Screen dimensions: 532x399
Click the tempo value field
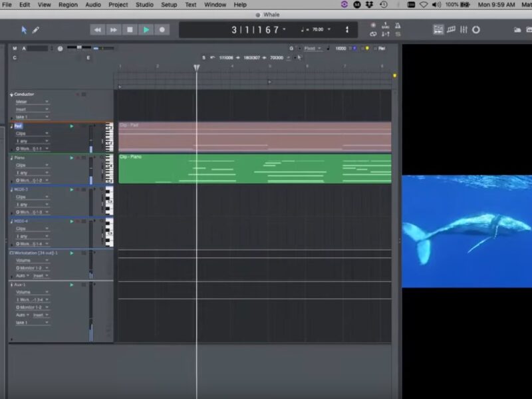pyautogui.click(x=317, y=30)
